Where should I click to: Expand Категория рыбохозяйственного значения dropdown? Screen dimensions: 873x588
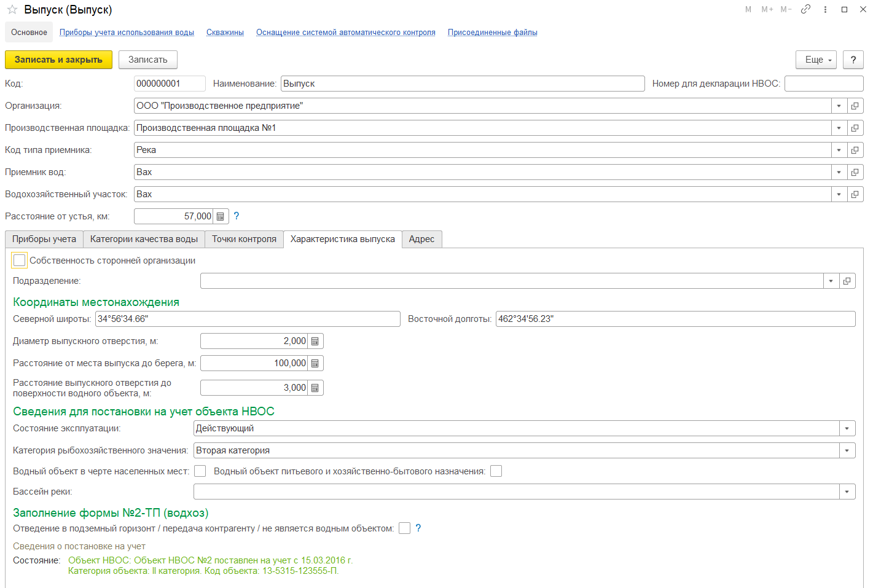(847, 450)
